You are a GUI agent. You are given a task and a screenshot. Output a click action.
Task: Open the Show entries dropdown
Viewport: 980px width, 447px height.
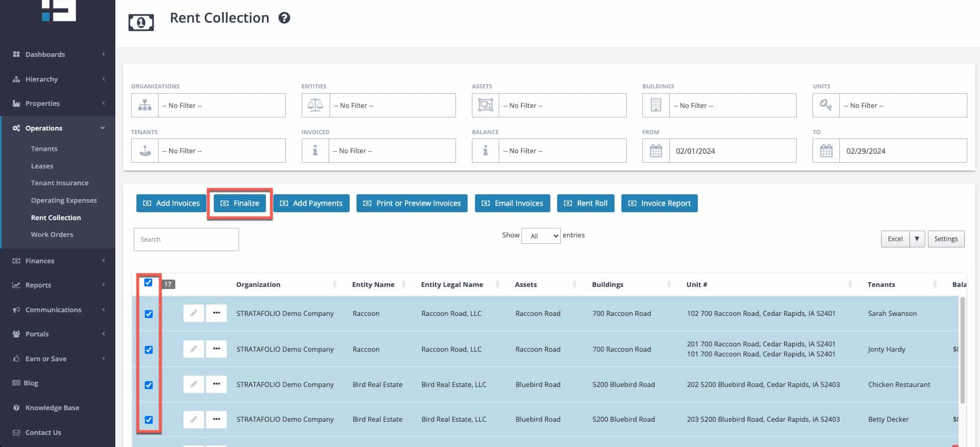pyautogui.click(x=541, y=236)
